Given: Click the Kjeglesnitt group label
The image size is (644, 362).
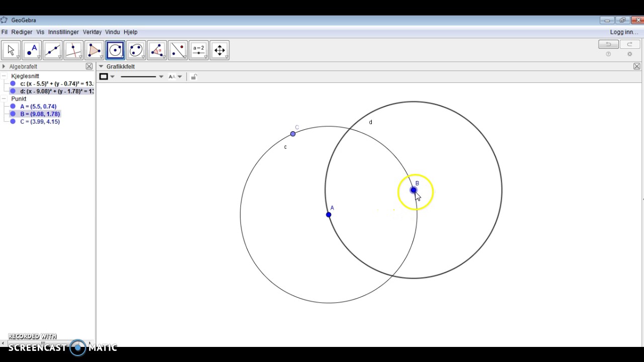Looking at the screenshot, I should pos(25,76).
